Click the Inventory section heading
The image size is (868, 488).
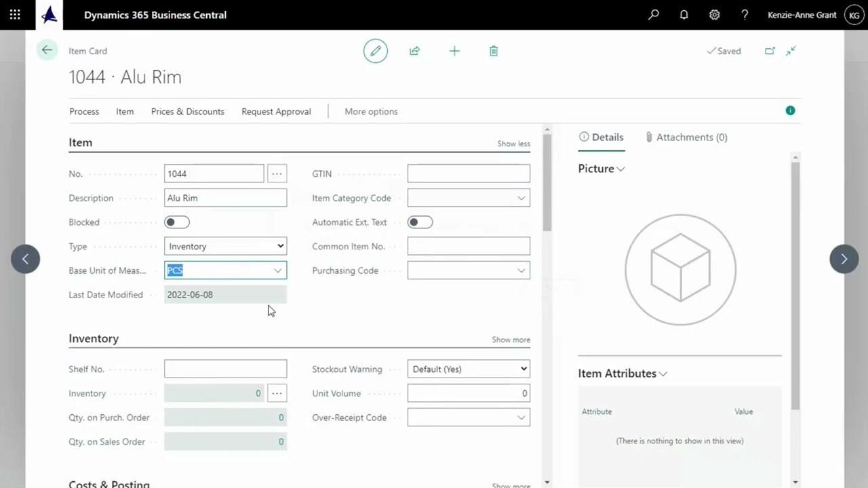(x=94, y=338)
